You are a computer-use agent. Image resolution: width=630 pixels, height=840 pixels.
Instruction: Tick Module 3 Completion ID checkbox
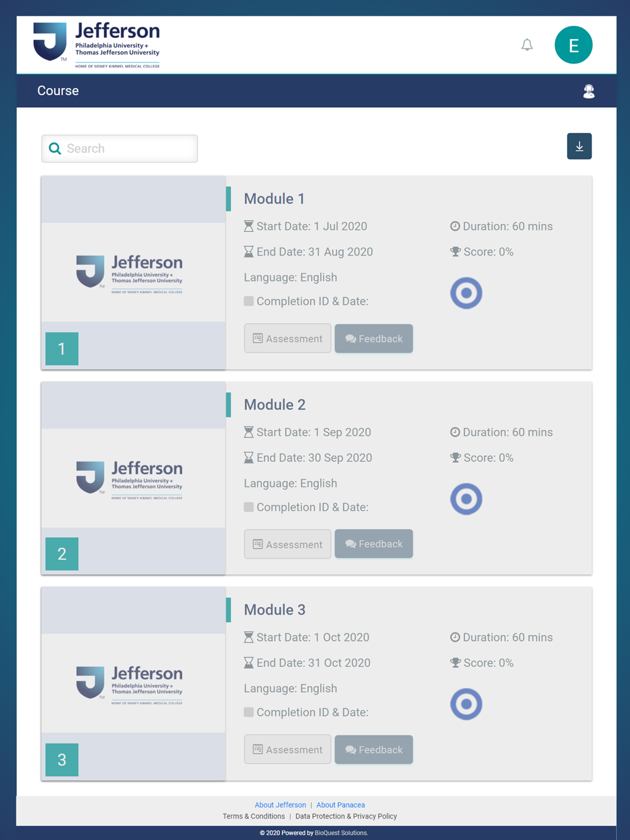249,712
